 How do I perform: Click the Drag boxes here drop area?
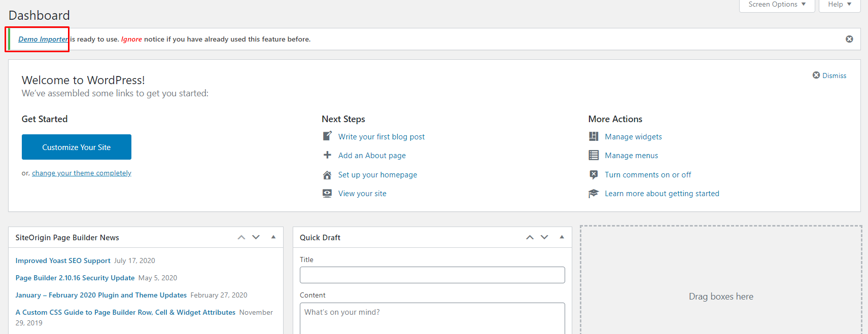click(721, 280)
